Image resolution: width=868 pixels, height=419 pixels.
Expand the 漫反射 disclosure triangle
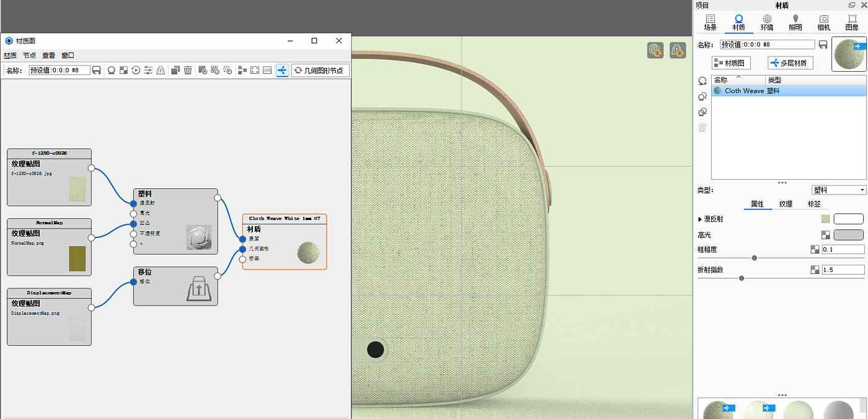(700, 219)
